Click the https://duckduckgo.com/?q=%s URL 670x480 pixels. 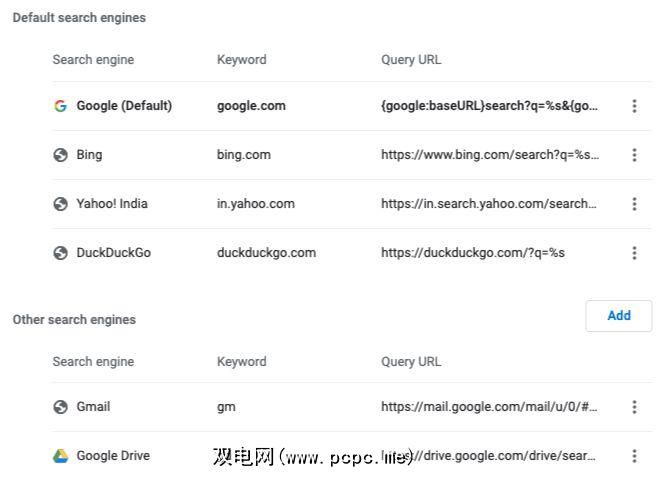[473, 253]
